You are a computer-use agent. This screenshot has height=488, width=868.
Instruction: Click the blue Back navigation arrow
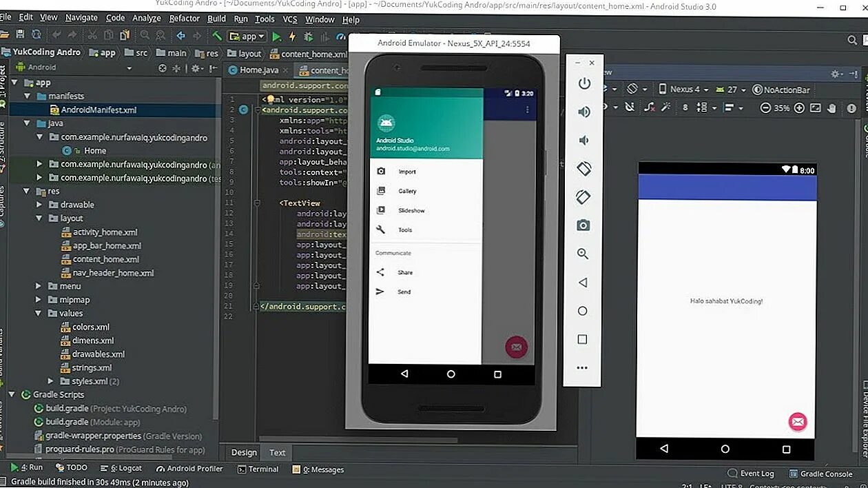coord(180,35)
